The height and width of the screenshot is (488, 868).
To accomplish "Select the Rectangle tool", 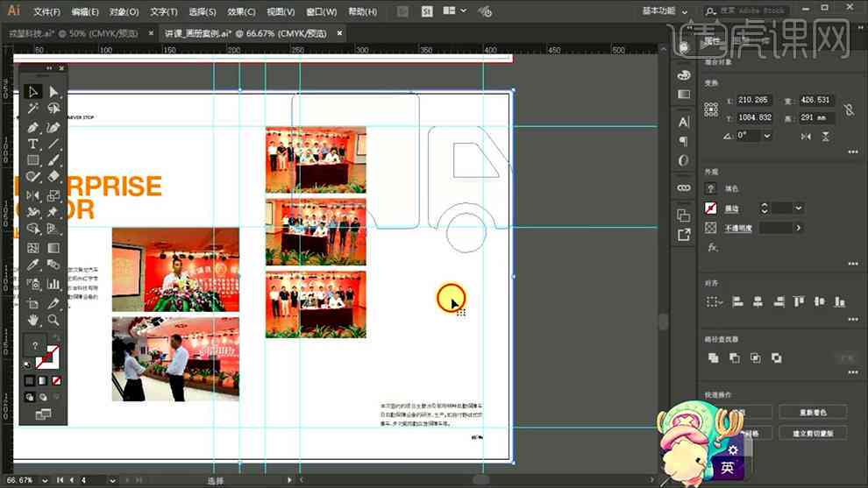I will (x=32, y=160).
